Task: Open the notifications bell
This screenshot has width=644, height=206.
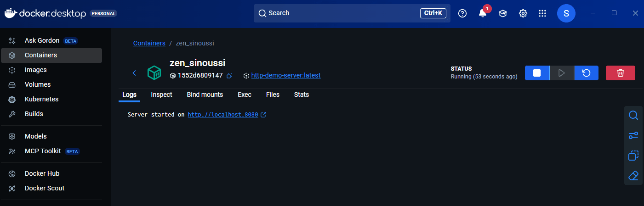Action: [482, 13]
